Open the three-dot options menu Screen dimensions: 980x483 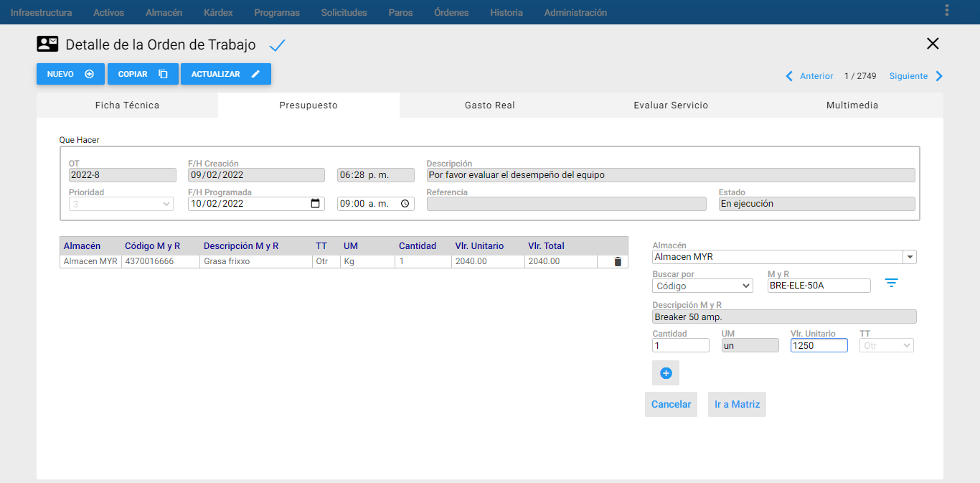947,10
